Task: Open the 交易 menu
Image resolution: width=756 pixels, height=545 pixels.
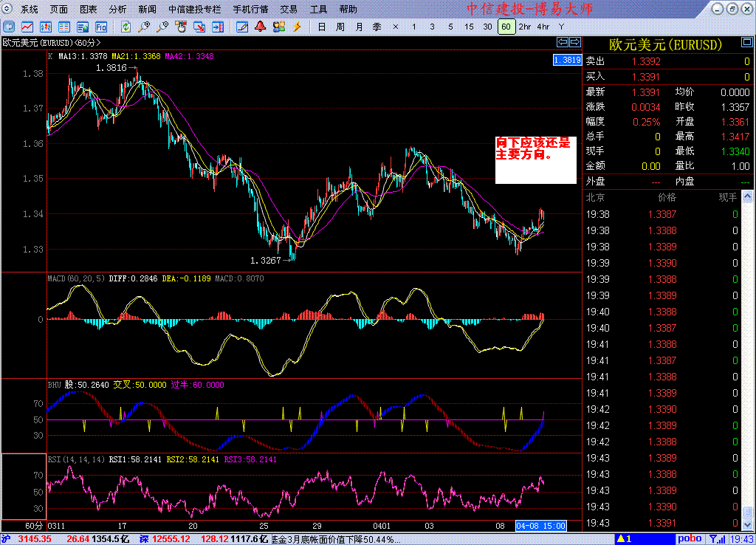Action: coord(289,9)
